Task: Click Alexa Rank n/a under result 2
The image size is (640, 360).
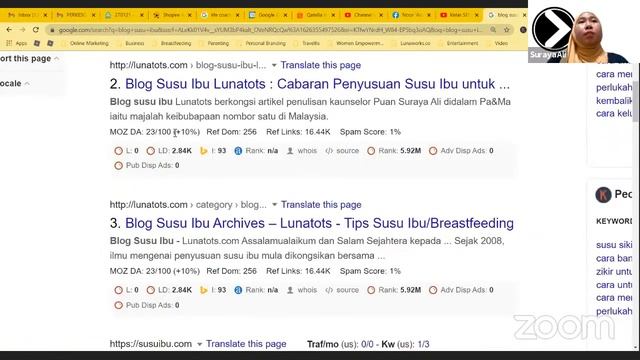Action: click(256, 151)
